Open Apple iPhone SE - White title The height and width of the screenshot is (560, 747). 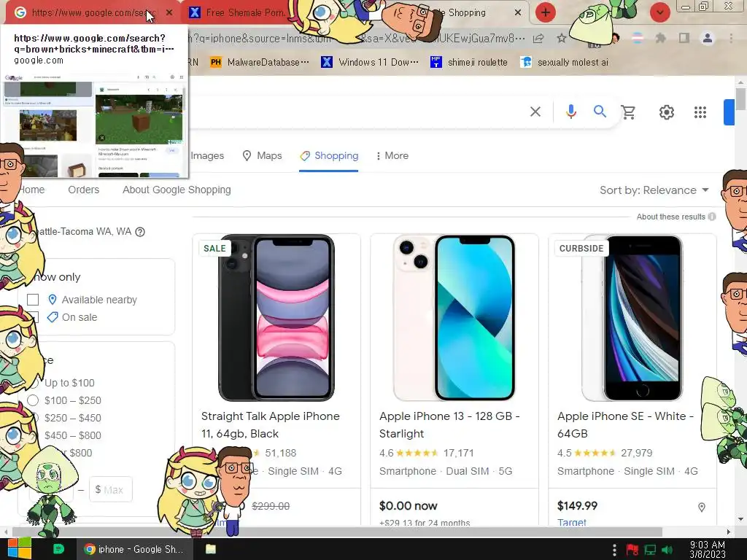pos(625,425)
